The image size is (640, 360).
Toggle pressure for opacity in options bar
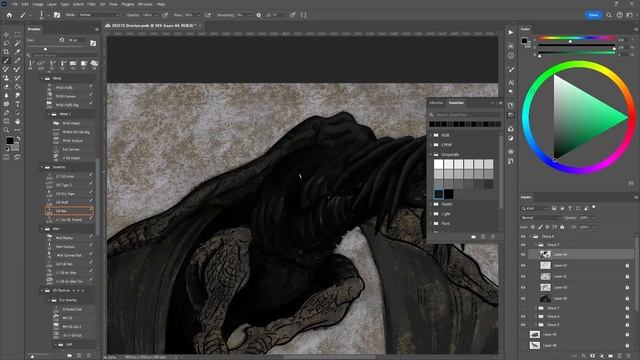pos(165,15)
